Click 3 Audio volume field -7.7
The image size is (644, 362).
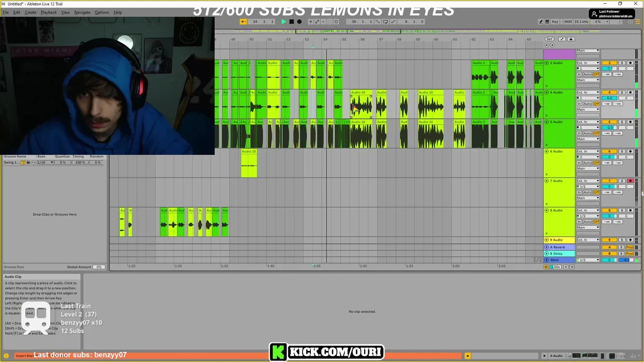pyautogui.click(x=609, y=69)
